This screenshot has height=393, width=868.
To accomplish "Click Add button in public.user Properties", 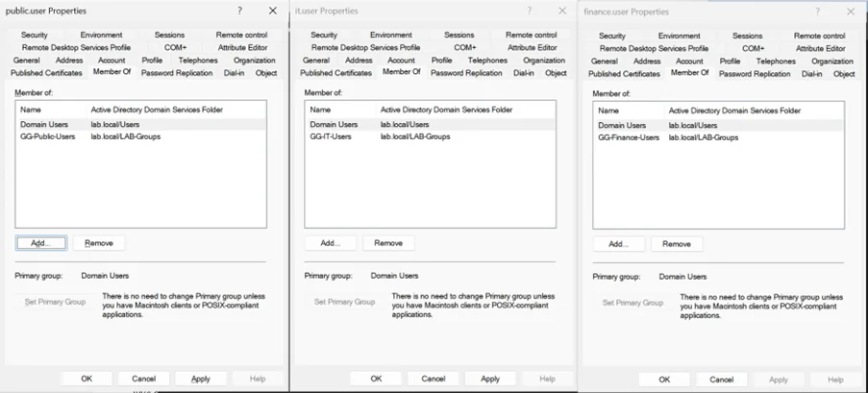I will coord(41,243).
